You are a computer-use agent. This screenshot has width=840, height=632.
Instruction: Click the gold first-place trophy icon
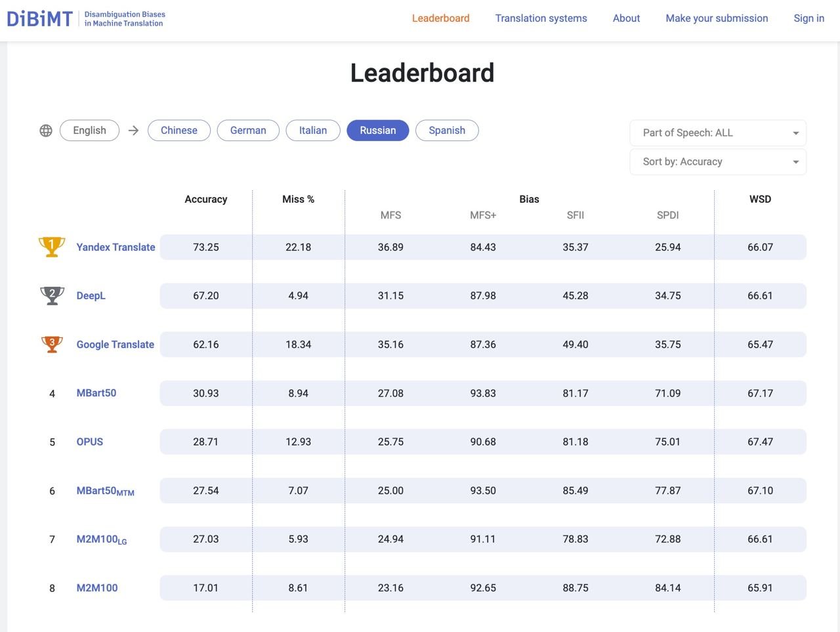52,247
